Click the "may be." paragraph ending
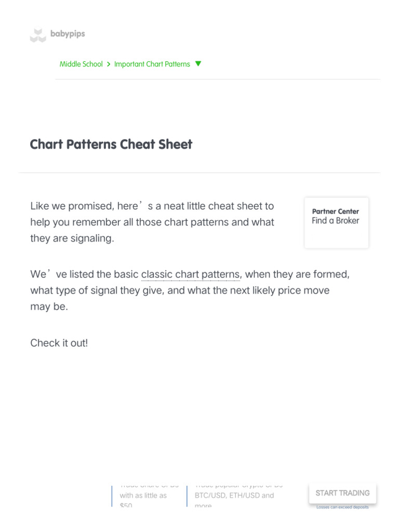This screenshot has height=532, width=399. [49, 307]
